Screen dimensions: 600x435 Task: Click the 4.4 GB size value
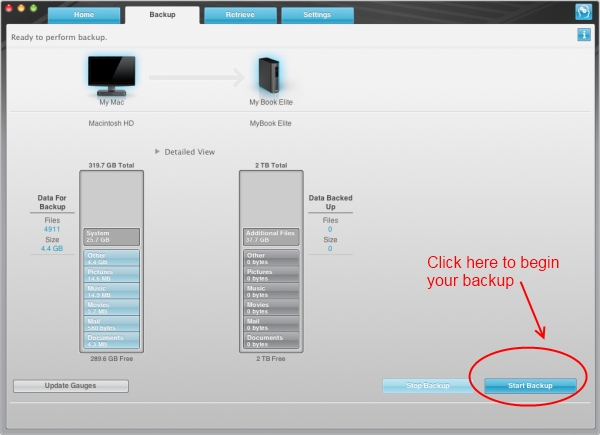pos(52,248)
